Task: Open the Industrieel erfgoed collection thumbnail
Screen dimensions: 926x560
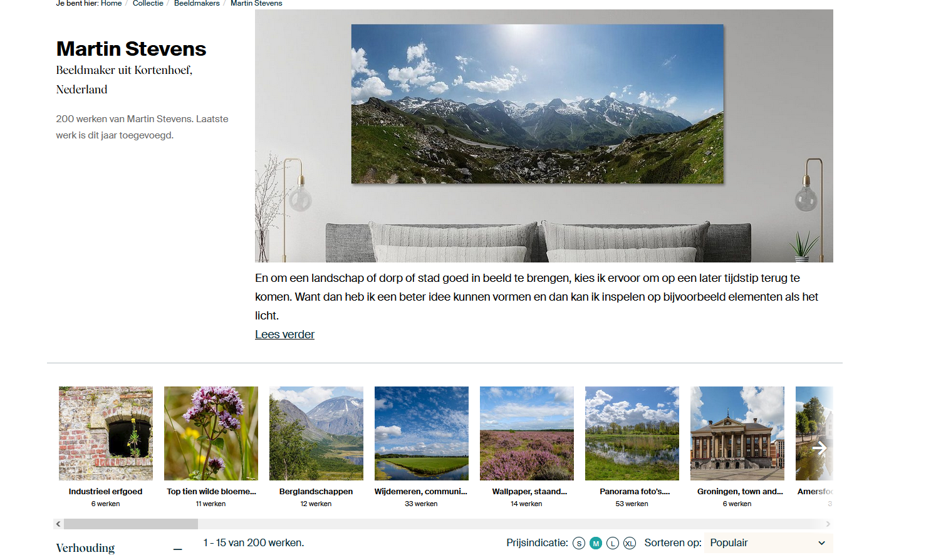Action: (106, 433)
